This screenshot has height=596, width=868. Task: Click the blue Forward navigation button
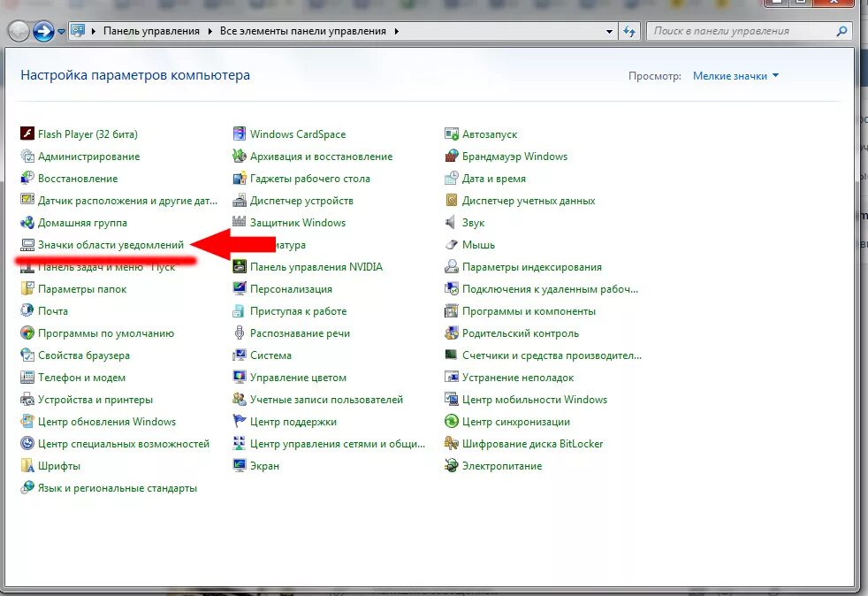(x=43, y=31)
